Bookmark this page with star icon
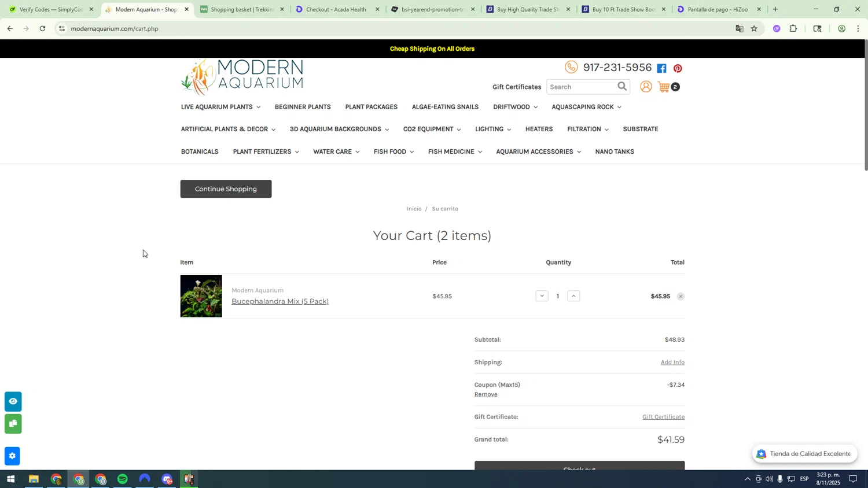The image size is (868, 488). pyautogui.click(x=754, y=28)
